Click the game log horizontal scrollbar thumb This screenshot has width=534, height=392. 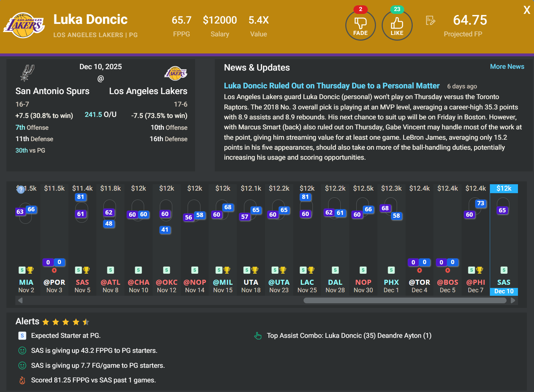click(x=405, y=300)
